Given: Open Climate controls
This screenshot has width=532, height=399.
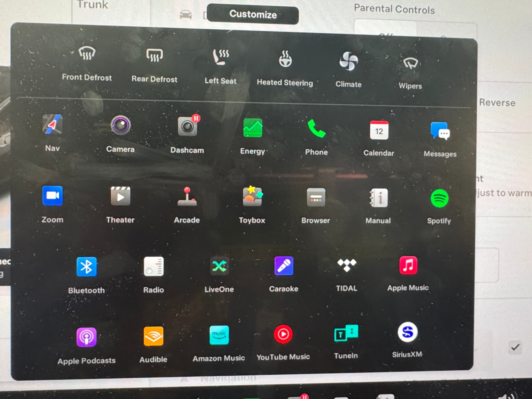Looking at the screenshot, I should 348,69.
